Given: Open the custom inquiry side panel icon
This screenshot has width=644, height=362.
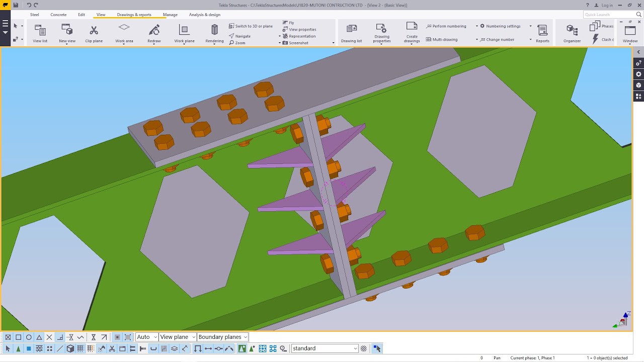Looking at the screenshot, I should 638,63.
